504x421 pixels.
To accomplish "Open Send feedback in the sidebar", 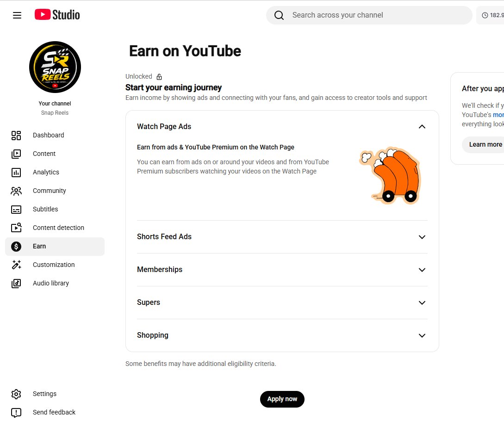I will [x=55, y=412].
